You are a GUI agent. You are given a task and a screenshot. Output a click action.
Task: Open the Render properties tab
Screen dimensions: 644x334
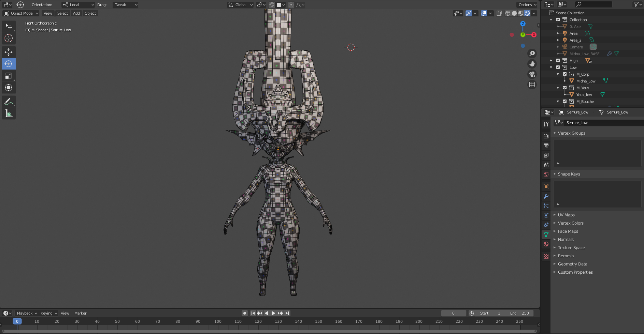[546, 136]
